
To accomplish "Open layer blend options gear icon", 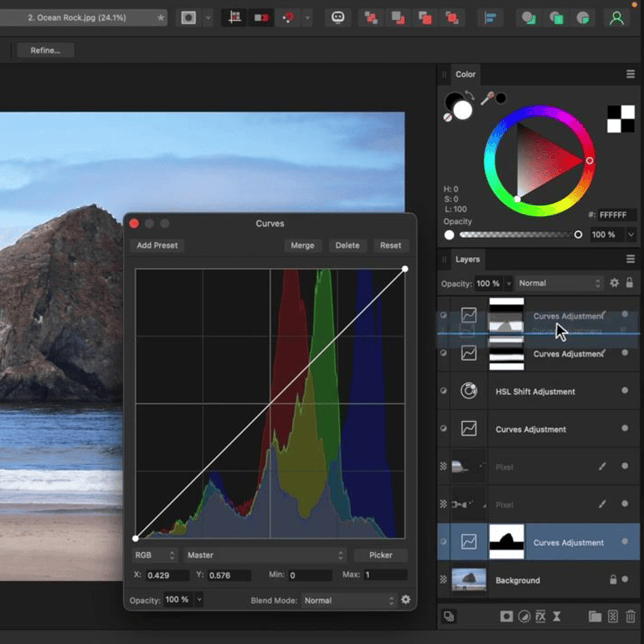I will point(614,283).
